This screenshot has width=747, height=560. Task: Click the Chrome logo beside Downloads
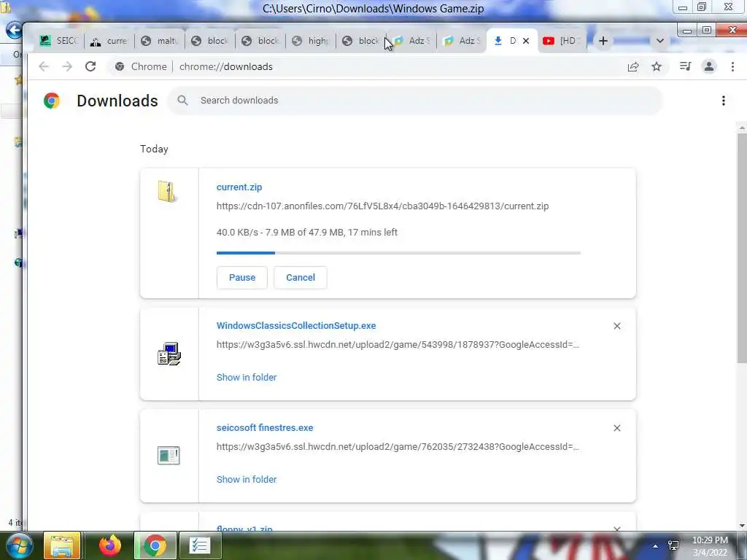52,101
